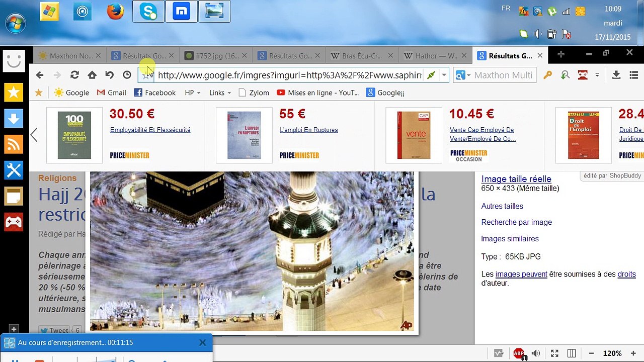The width and height of the screenshot is (644, 362).
Task: Open the Downloads panel in the sidebar
Action: click(x=14, y=118)
